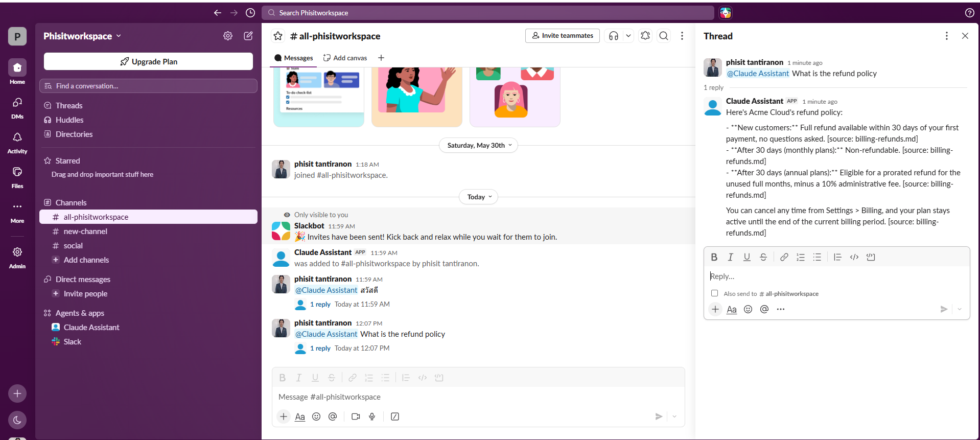Open emoji picker in channel composer
Image resolution: width=980 pixels, height=440 pixels.
[x=316, y=416]
